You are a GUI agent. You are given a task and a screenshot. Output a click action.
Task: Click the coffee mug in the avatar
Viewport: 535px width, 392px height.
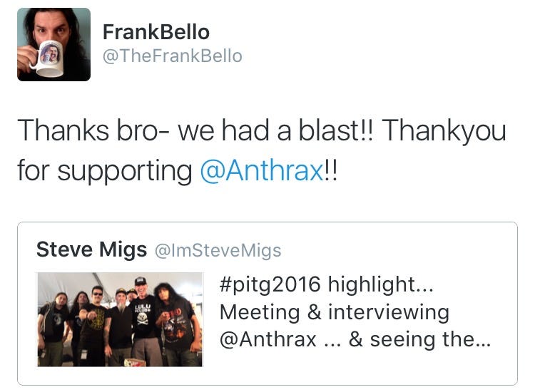[49, 58]
